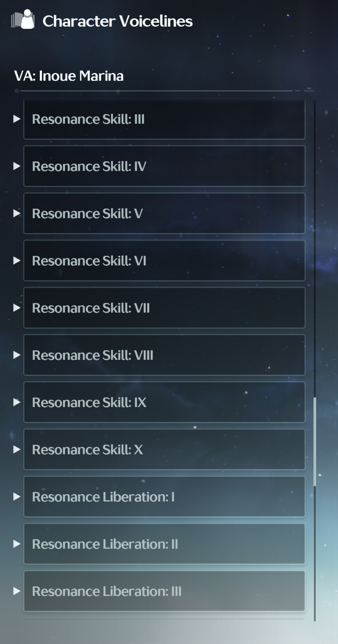Play the Resonance Skill: X voiceline
Image resolution: width=338 pixels, height=644 pixels.
point(17,449)
